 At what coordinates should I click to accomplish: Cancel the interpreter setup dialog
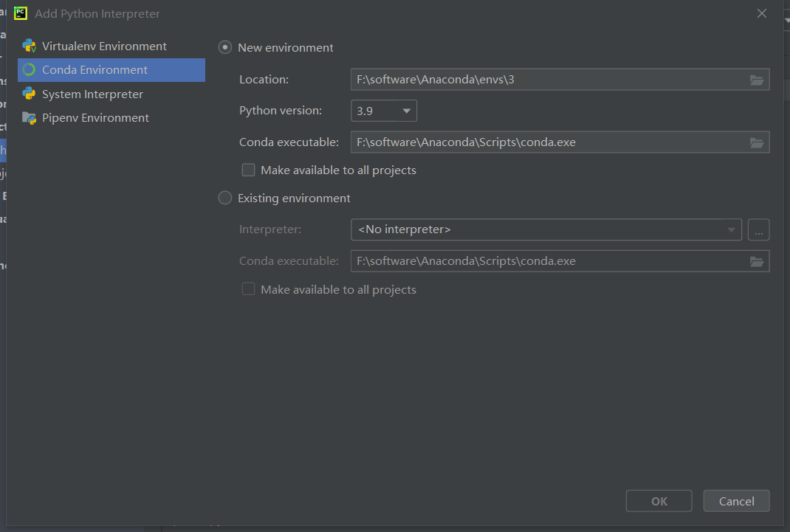coord(736,500)
